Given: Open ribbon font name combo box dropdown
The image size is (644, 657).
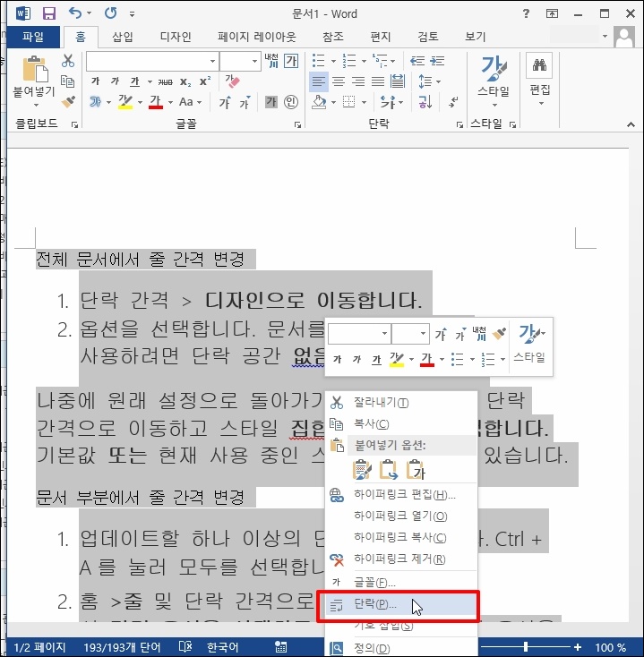Looking at the screenshot, I should (x=212, y=62).
